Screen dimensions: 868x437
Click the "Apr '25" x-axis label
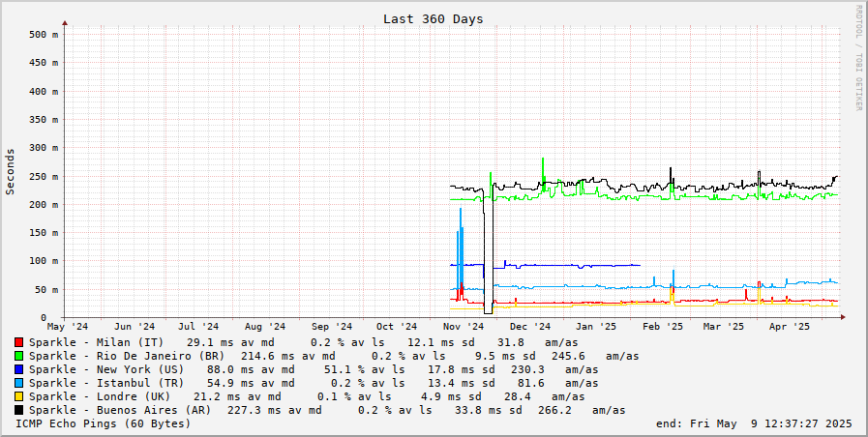(790, 327)
